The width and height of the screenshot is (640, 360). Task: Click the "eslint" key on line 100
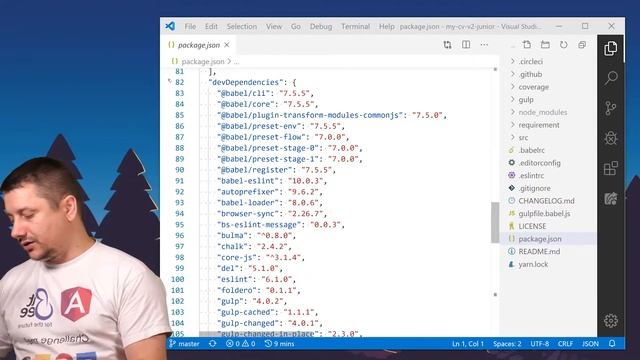tap(235, 279)
